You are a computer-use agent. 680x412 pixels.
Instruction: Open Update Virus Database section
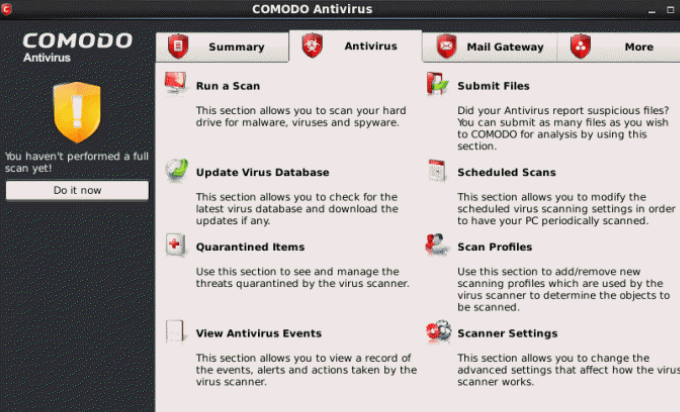click(262, 172)
